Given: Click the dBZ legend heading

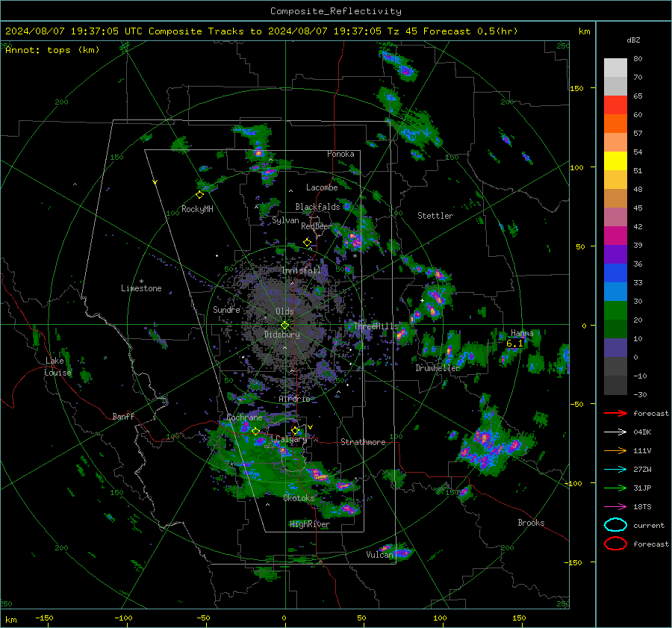Looking at the screenshot, I should pyautogui.click(x=633, y=40).
